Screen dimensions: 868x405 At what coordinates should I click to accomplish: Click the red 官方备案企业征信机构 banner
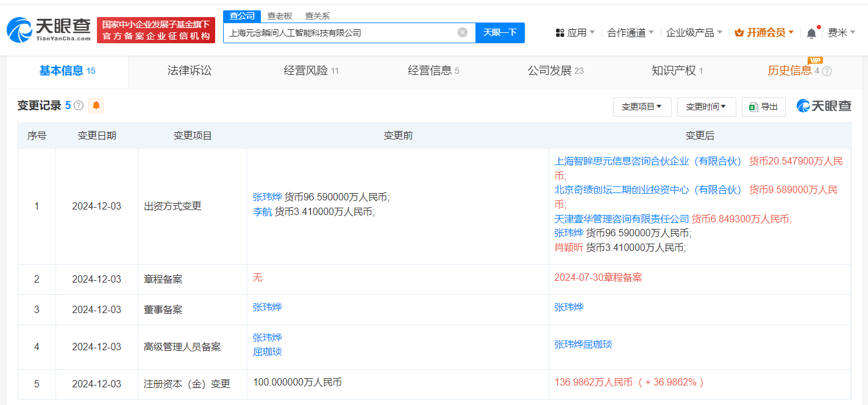[x=156, y=30]
